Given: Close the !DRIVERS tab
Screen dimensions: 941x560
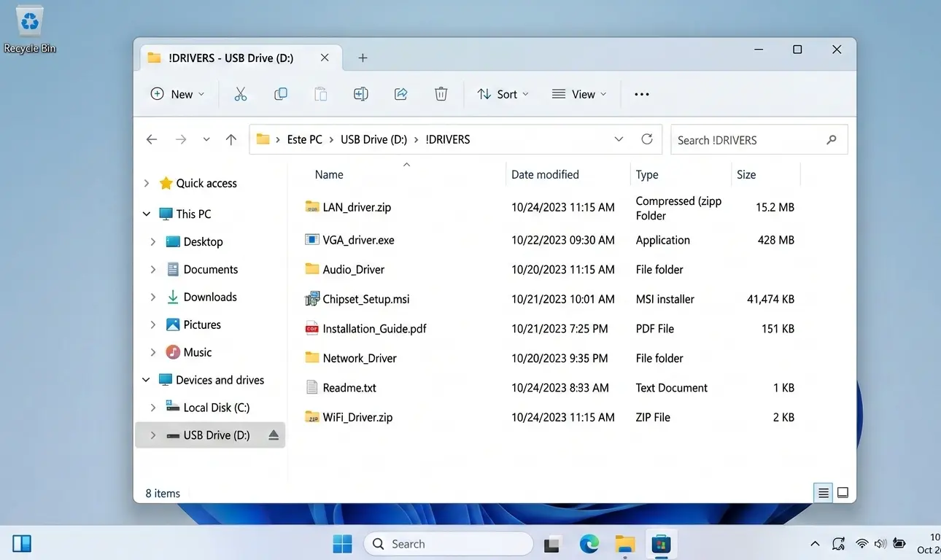Looking at the screenshot, I should tap(325, 58).
